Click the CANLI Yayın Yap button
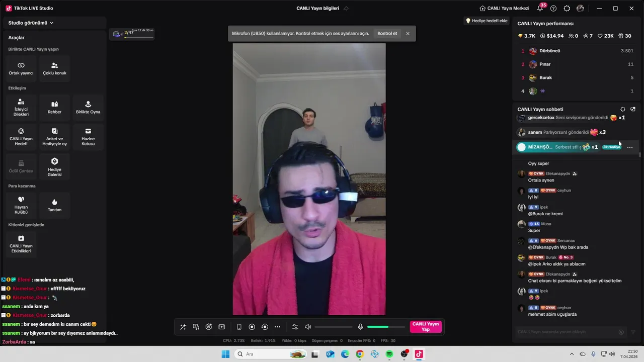 point(426,327)
